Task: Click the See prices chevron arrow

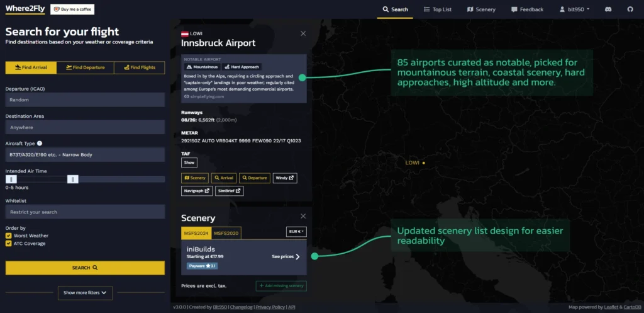Action: (x=297, y=257)
